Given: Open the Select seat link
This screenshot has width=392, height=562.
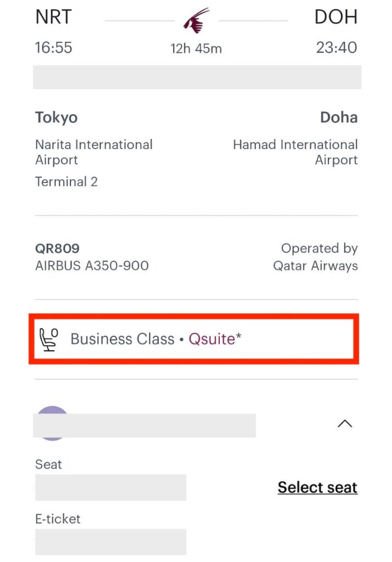Looking at the screenshot, I should [x=317, y=487].
